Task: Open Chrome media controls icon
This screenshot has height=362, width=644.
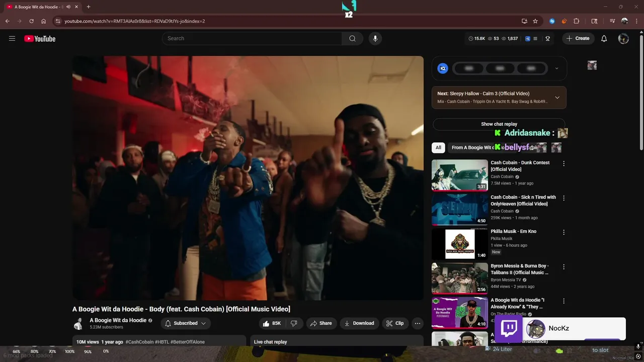Action: tap(612, 21)
